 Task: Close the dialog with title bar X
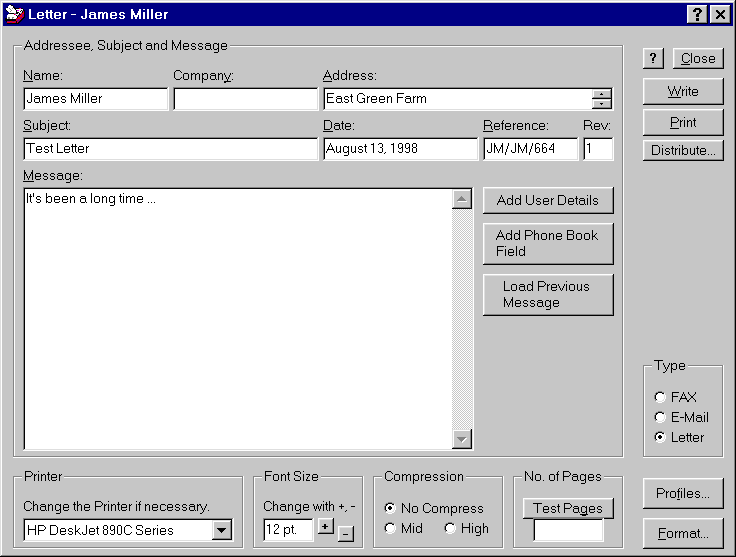point(720,15)
